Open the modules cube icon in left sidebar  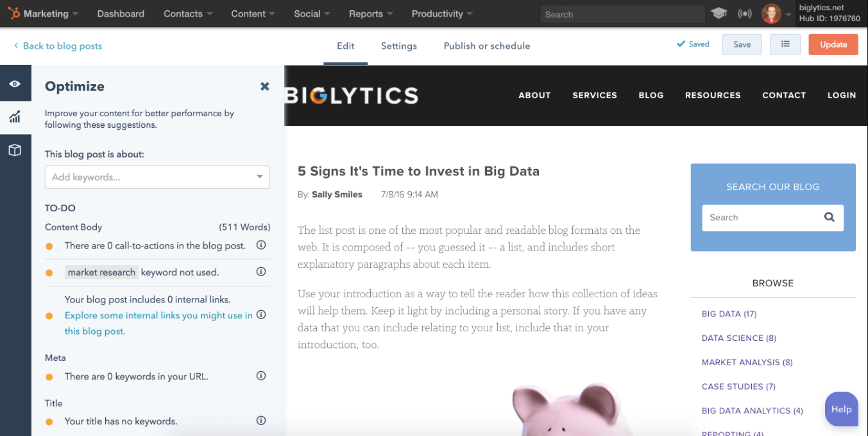pyautogui.click(x=15, y=150)
